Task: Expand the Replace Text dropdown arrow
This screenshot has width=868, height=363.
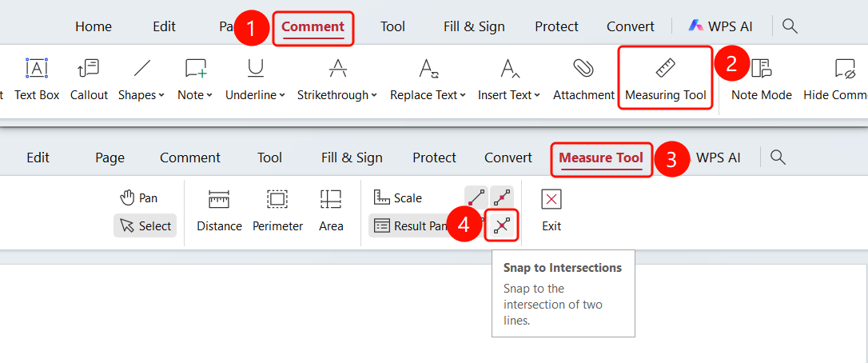Action: (463, 95)
